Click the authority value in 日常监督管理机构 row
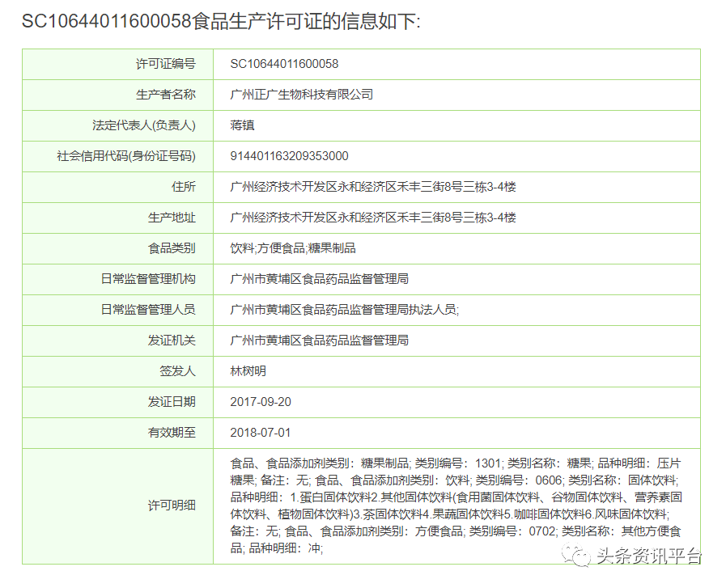This screenshot has width=726, height=588. pyautogui.click(x=320, y=279)
